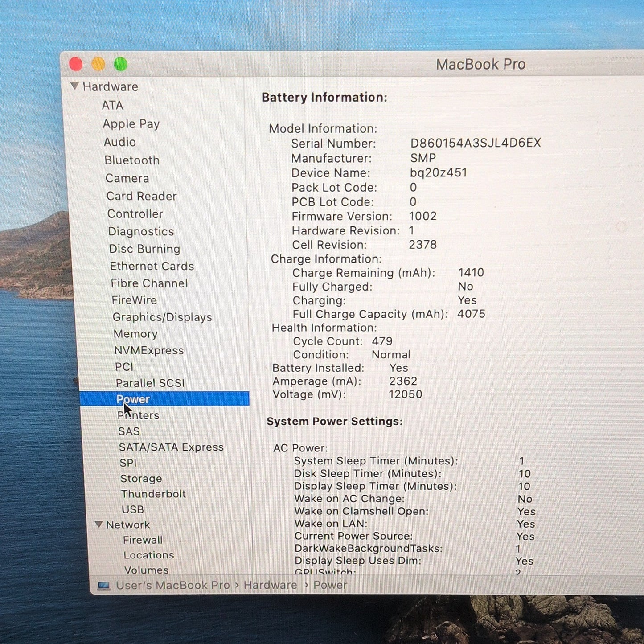Show Memory information
The width and height of the screenshot is (644, 644).
coord(135,334)
